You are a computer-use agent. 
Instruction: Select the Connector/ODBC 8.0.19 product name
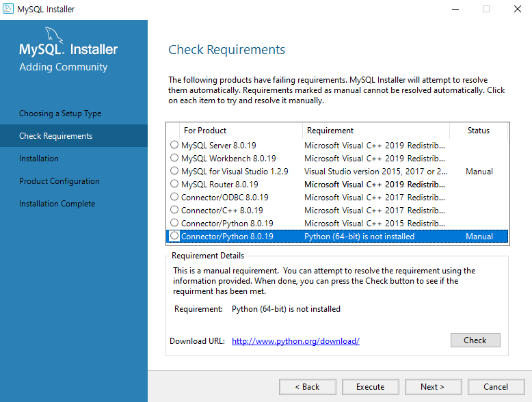[224, 198]
